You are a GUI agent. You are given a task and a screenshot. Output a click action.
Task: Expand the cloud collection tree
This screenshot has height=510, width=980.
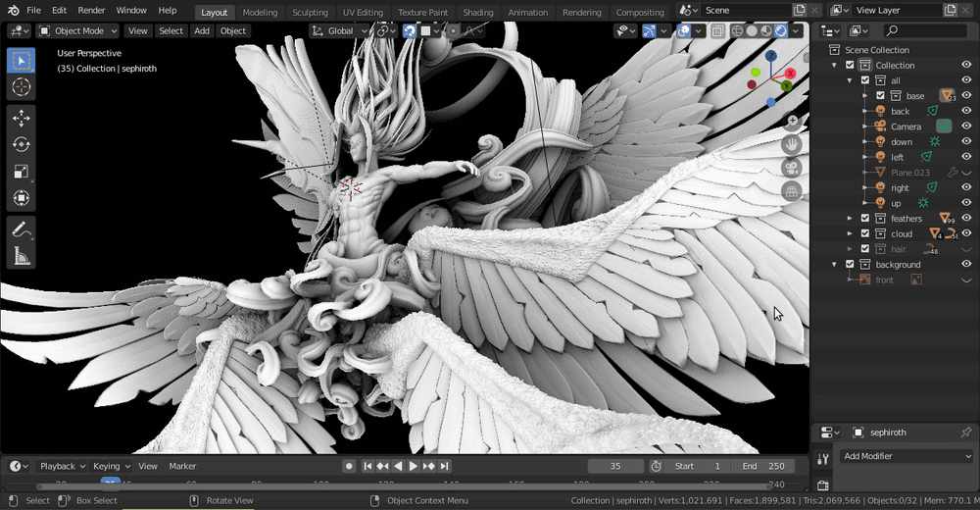click(x=851, y=234)
